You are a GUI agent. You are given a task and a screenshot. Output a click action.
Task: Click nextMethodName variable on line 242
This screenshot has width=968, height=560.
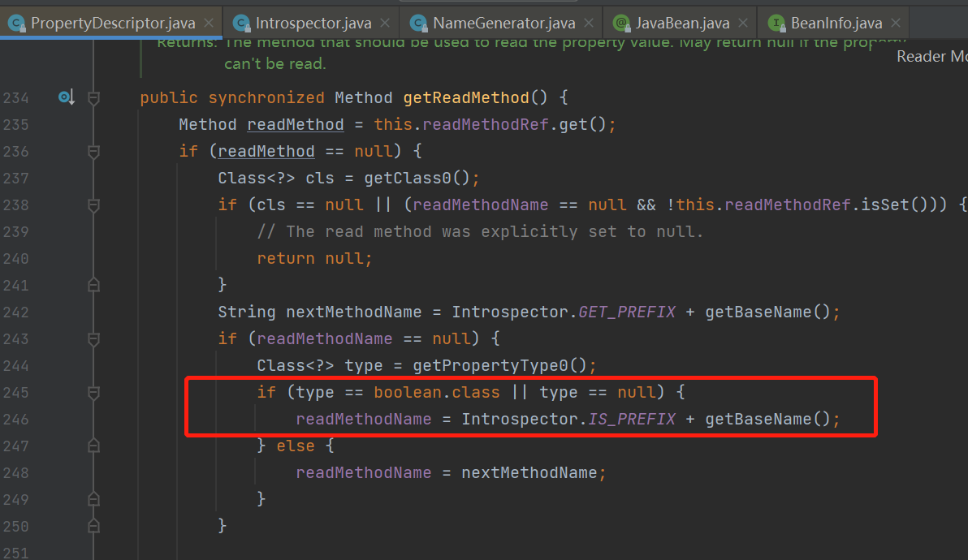point(353,312)
